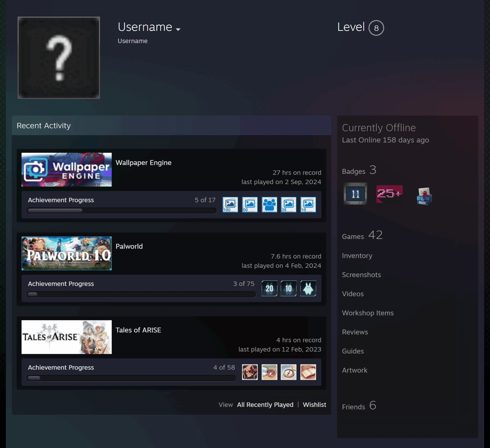Click the profile avatar question mark image
This screenshot has height=448, width=490.
point(59,58)
